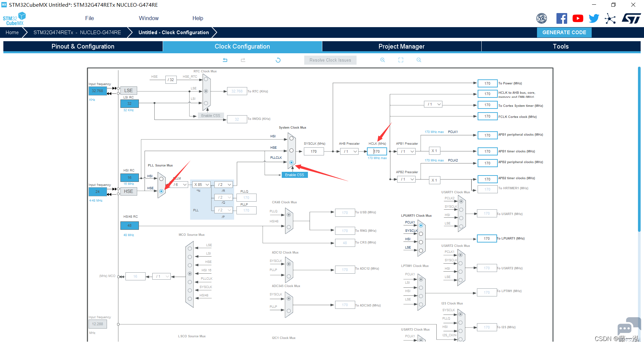Open the ST Facebook page icon

(561, 18)
